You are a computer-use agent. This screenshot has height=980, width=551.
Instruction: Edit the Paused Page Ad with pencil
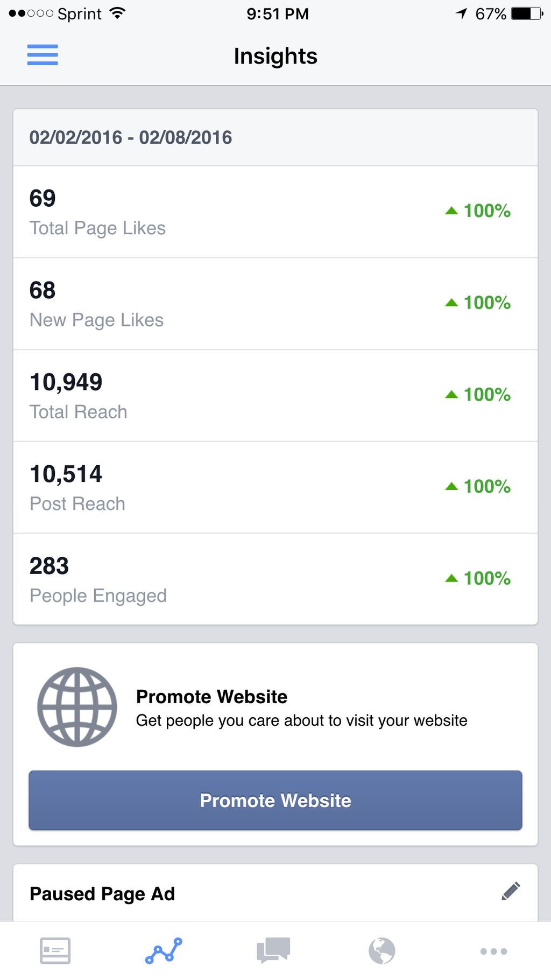(511, 891)
